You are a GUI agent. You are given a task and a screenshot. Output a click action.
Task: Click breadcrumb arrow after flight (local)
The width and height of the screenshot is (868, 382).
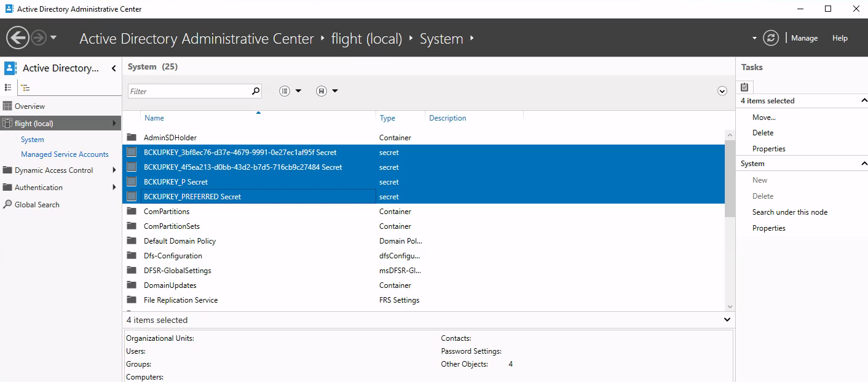point(411,38)
